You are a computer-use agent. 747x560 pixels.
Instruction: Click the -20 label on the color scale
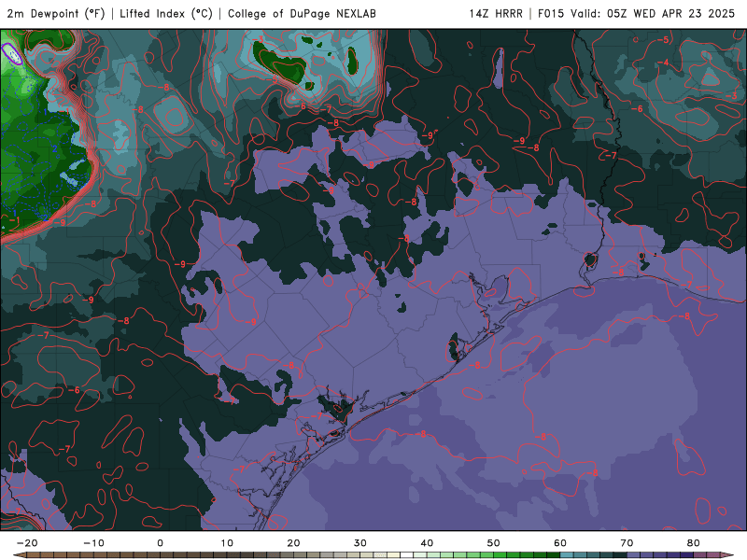27,543
